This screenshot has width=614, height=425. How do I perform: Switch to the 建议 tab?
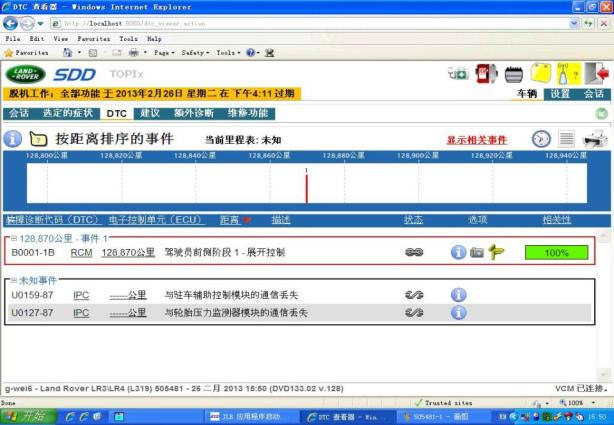click(150, 113)
